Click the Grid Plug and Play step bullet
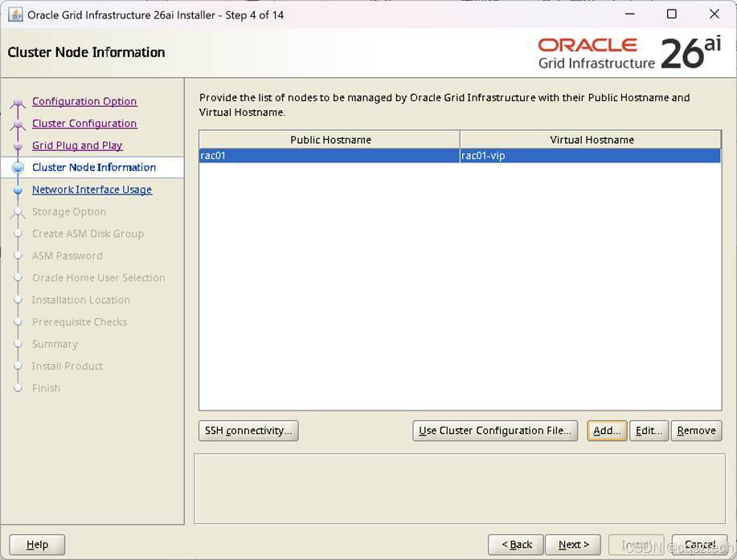Screen dimensions: 737x560 (18, 146)
